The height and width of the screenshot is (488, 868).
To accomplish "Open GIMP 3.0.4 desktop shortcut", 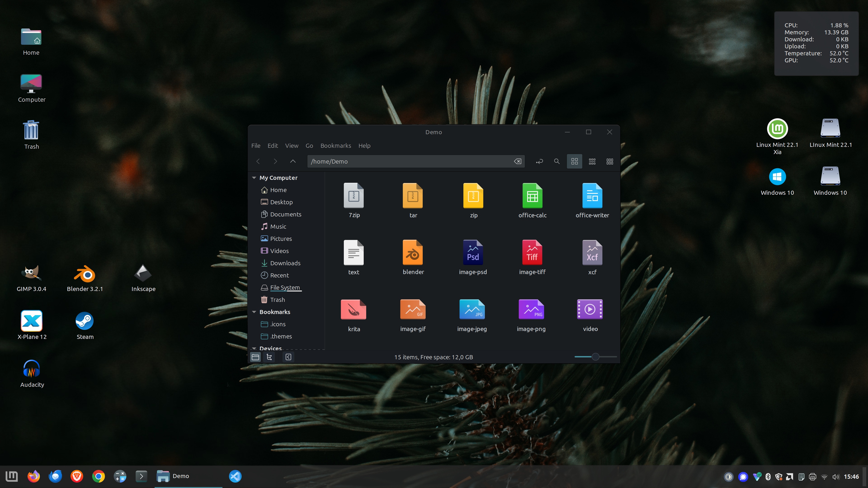I will coord(31,278).
